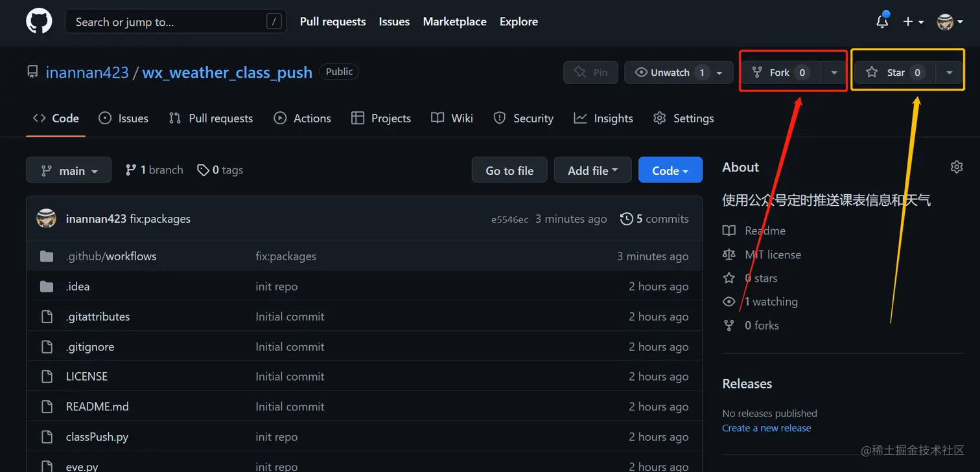The image size is (980, 472).
Task: Switch to the Actions tab
Action: (303, 118)
